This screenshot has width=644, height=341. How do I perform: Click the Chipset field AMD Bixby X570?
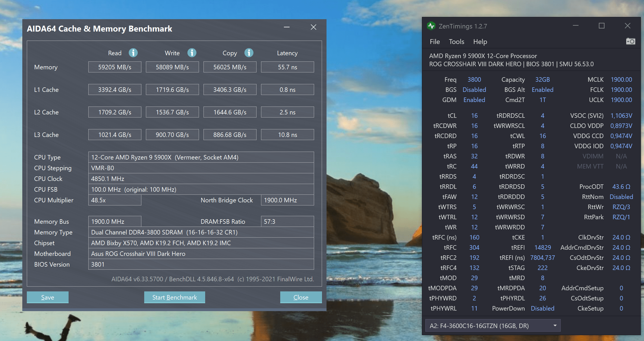click(201, 243)
